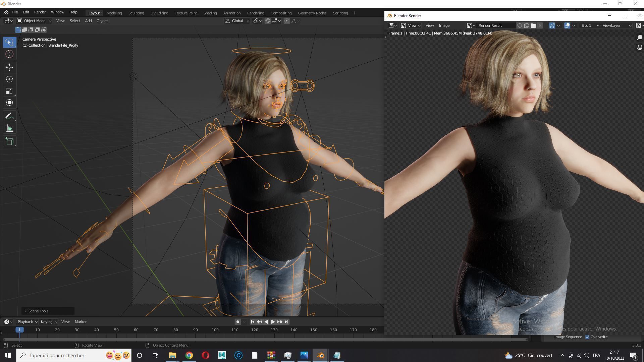Open Image menu in Render window
Image resolution: width=644 pixels, height=362 pixels.
[x=444, y=25]
